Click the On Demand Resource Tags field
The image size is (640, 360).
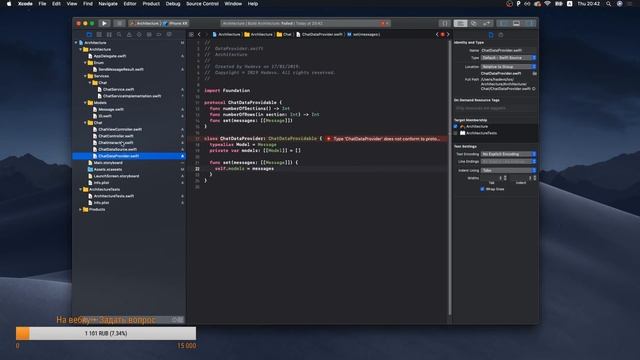click(495, 108)
